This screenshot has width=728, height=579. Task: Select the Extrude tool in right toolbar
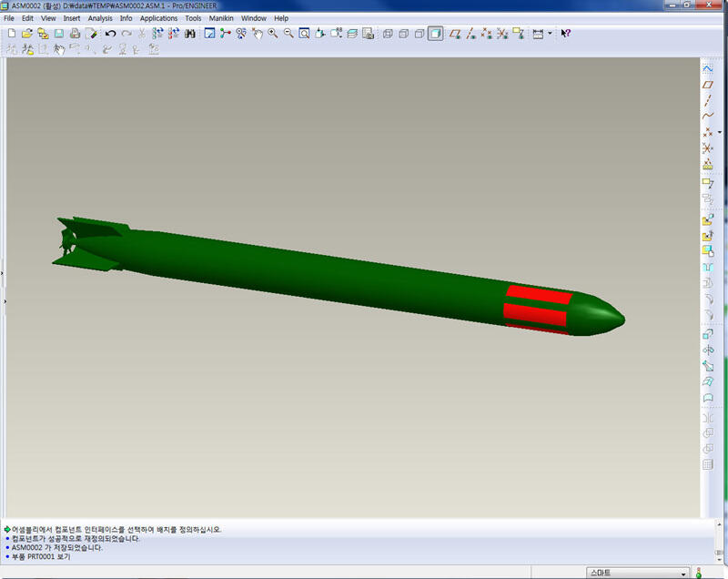(708, 283)
